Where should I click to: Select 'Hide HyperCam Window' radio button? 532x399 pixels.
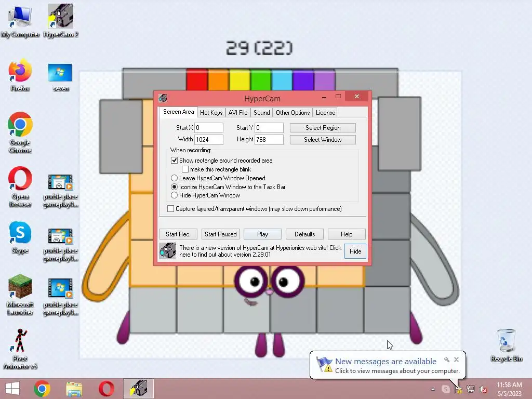(174, 195)
